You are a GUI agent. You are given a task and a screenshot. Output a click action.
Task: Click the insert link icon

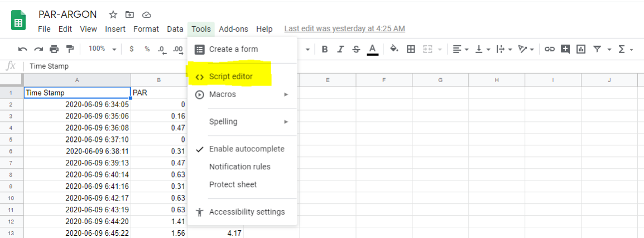coord(550,49)
